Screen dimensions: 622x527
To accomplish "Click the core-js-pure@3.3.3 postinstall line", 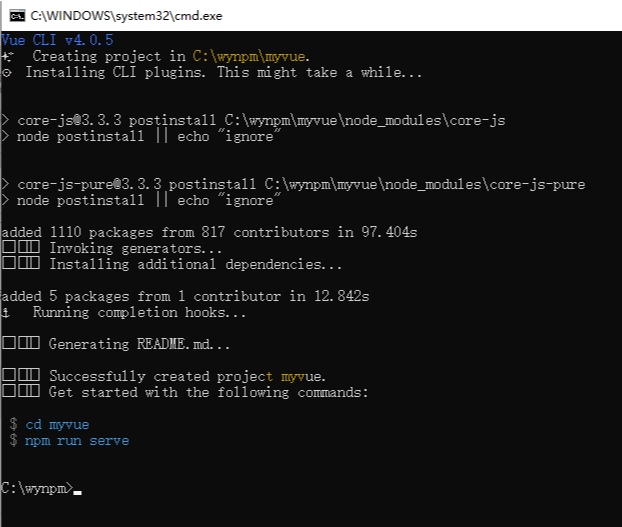I will [301, 184].
